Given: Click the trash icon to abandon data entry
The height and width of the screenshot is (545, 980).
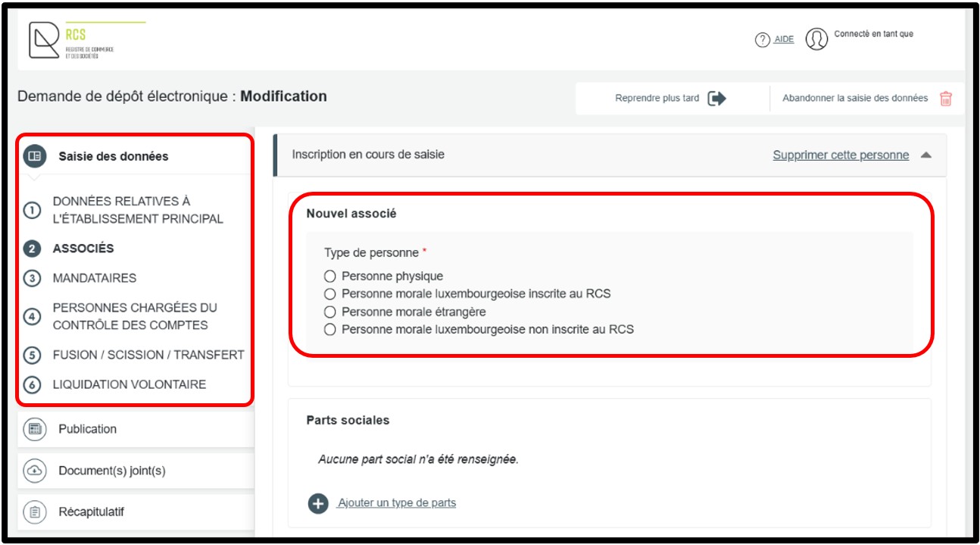Looking at the screenshot, I should pos(945,99).
